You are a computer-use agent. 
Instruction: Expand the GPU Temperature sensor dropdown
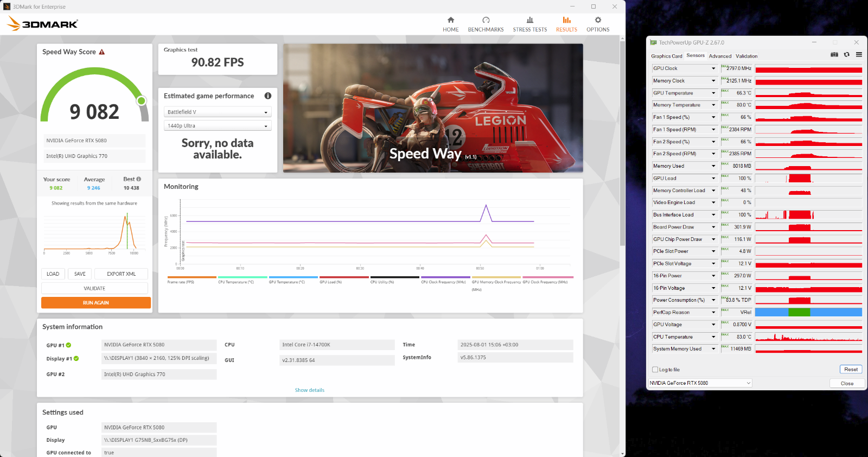[713, 93]
